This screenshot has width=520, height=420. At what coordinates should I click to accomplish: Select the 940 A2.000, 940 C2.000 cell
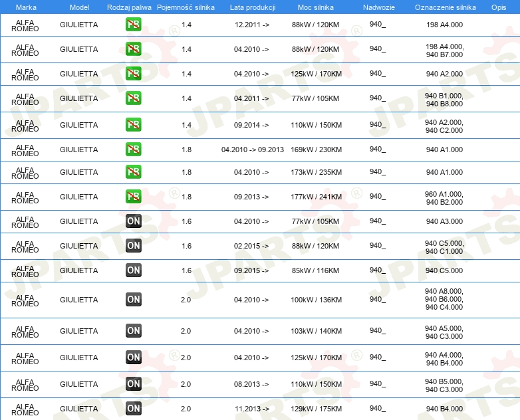coord(444,126)
